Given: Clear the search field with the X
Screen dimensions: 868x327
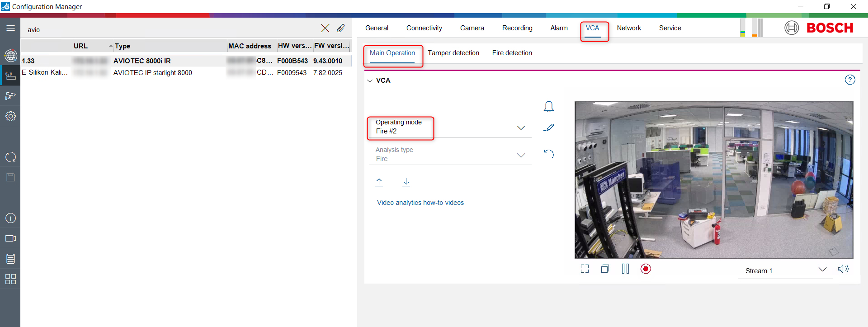Looking at the screenshot, I should (x=325, y=28).
